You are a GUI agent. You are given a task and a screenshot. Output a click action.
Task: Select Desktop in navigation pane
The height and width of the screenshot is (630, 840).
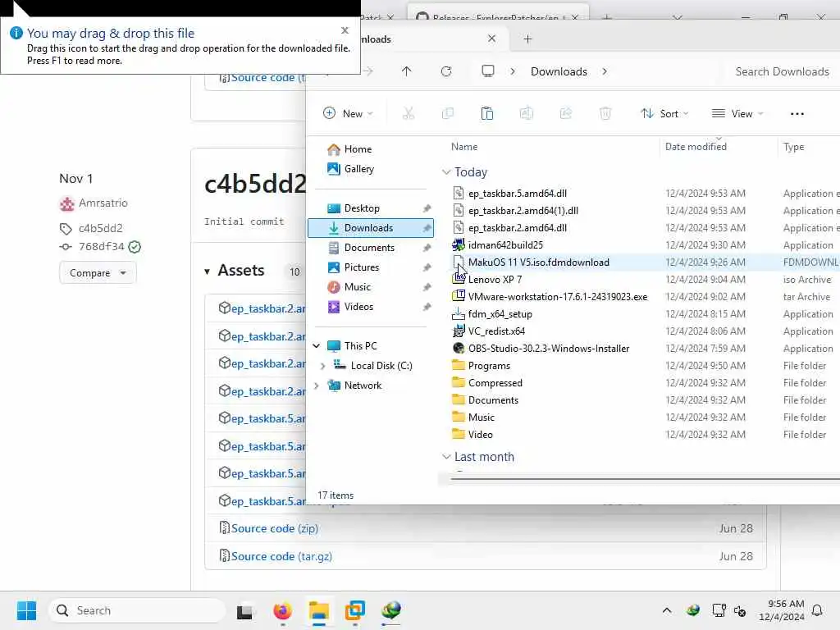pyautogui.click(x=362, y=208)
